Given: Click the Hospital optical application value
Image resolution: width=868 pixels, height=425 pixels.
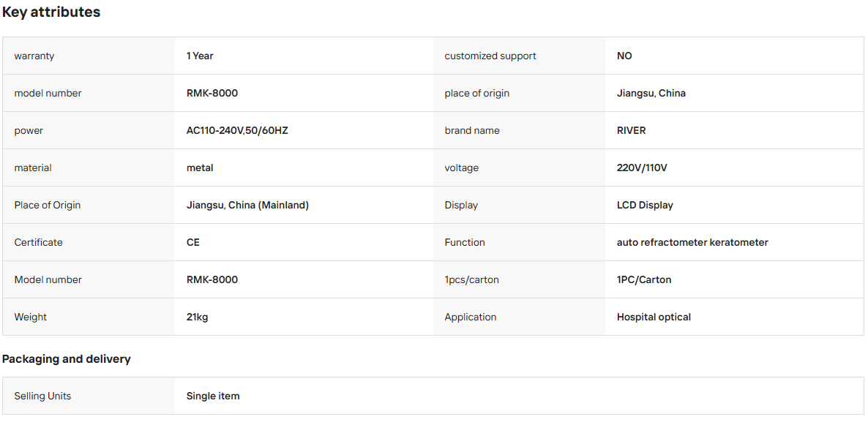Looking at the screenshot, I should [x=654, y=317].
